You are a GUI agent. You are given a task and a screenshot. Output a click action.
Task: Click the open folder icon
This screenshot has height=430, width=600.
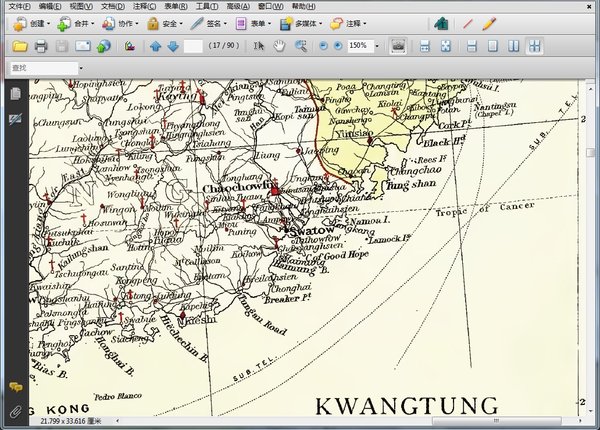(x=20, y=46)
